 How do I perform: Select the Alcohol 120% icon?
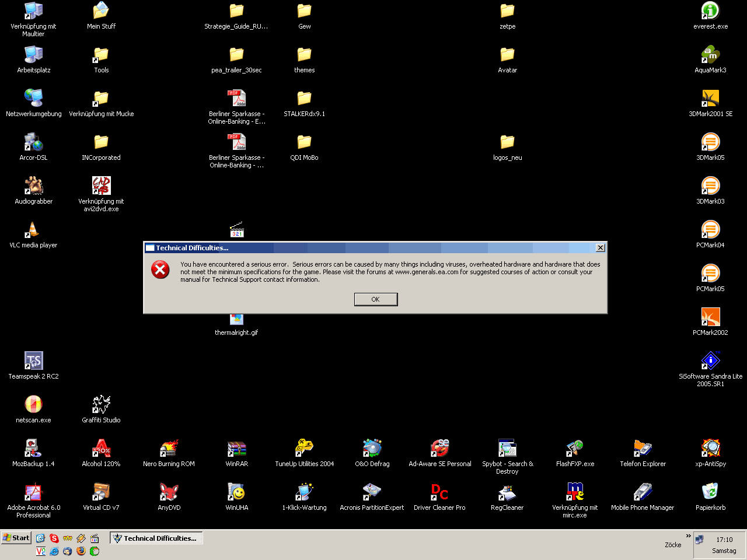[x=101, y=453]
